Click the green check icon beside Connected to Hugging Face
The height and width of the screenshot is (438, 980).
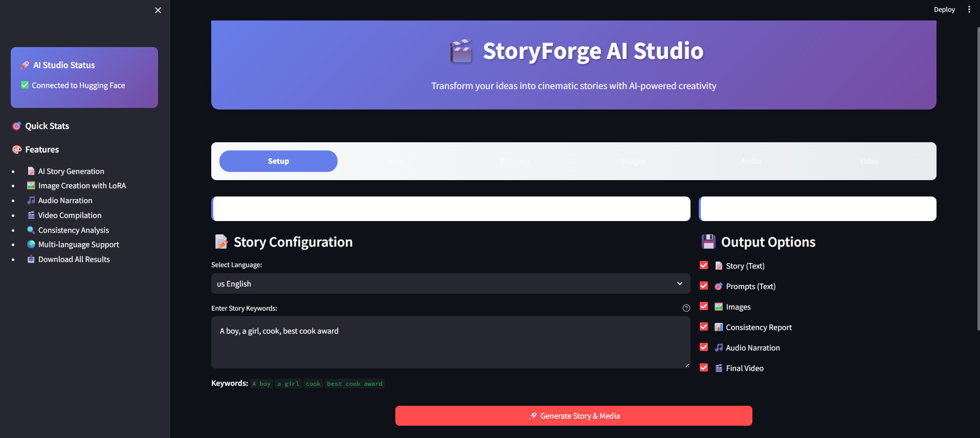click(x=25, y=85)
